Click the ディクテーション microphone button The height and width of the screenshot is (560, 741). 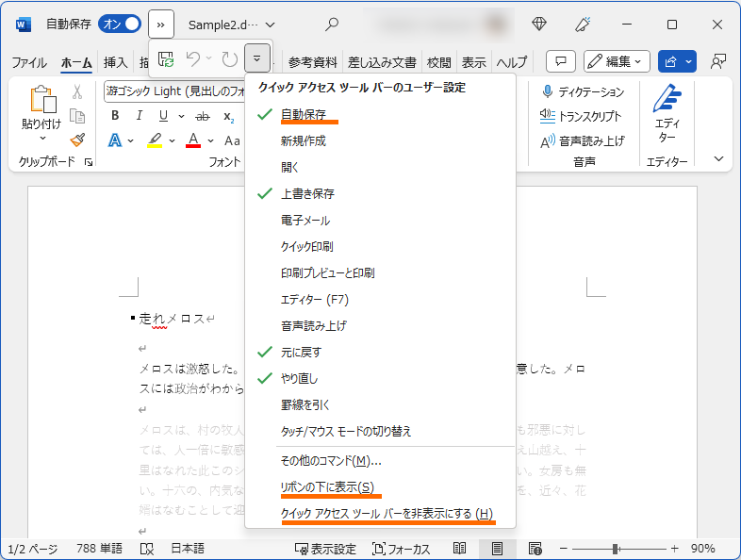point(583,91)
